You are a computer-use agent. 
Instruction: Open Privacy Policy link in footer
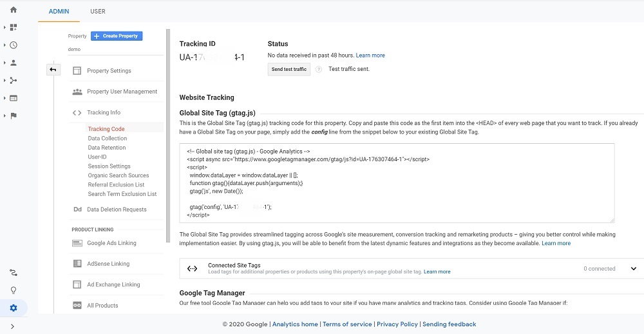397,324
